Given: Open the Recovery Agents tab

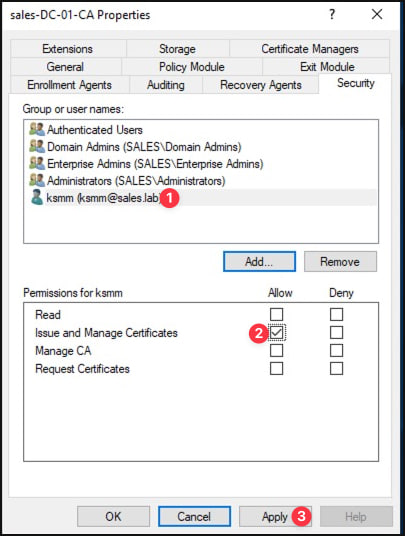Looking at the screenshot, I should [261, 85].
